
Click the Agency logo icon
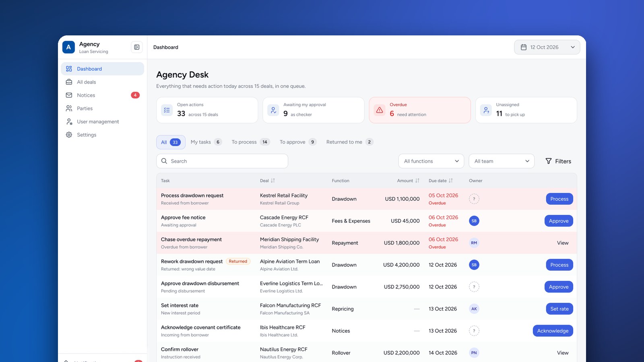point(68,47)
